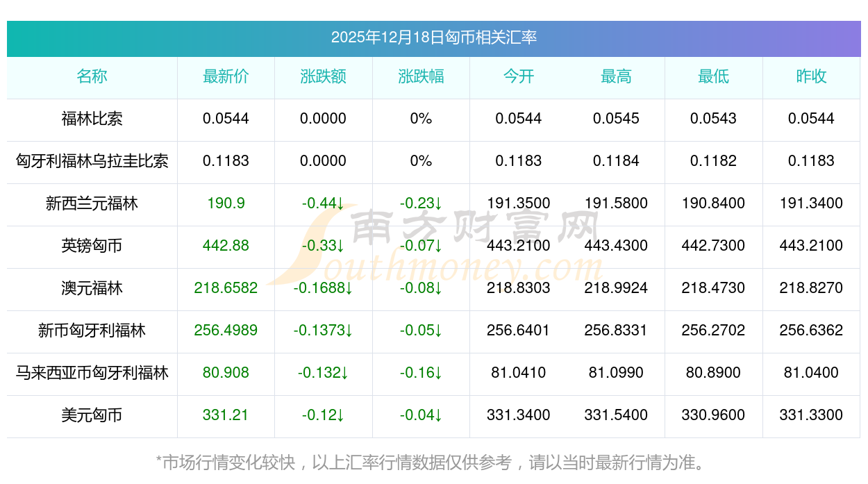Click the opening value 218.8303

519,288
